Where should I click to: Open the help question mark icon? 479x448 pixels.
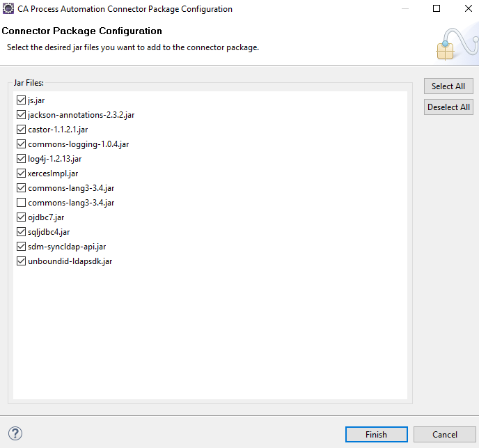15,433
